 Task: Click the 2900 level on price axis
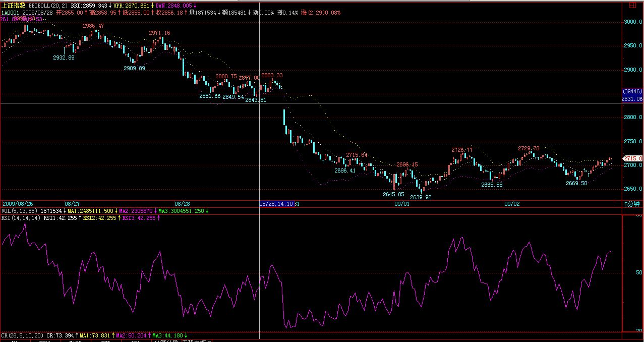point(632,70)
